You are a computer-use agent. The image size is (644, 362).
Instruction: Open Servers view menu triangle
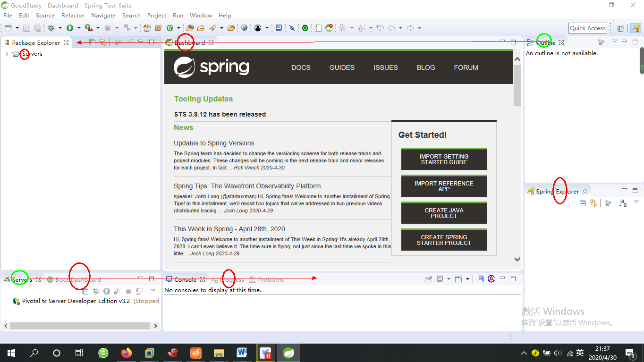[x=153, y=291]
